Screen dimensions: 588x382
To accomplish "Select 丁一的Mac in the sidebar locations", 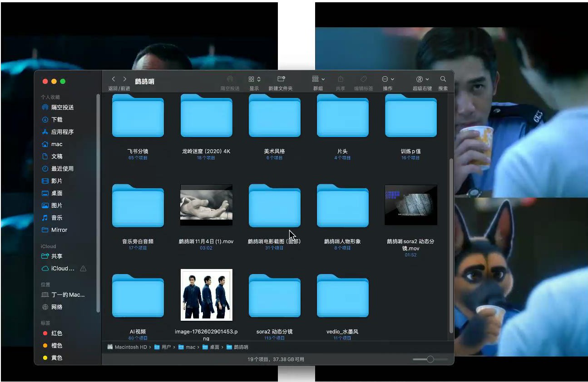I will point(68,295).
